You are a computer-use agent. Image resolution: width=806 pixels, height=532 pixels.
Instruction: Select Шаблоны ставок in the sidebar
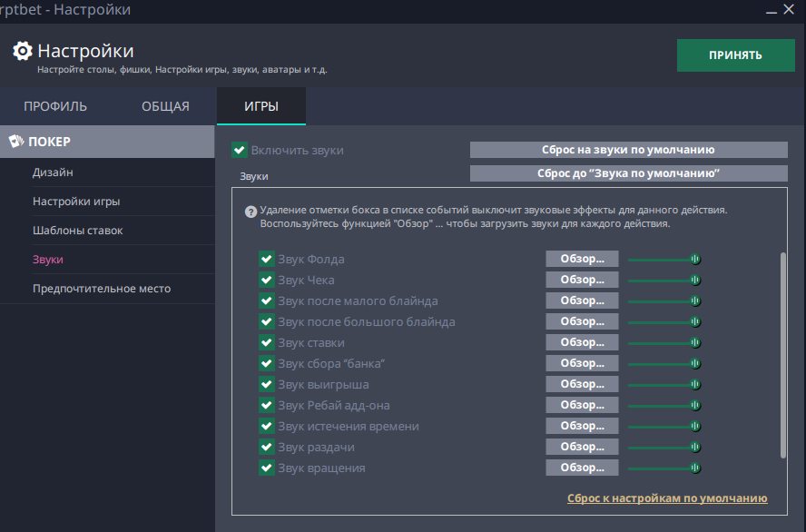78,231
